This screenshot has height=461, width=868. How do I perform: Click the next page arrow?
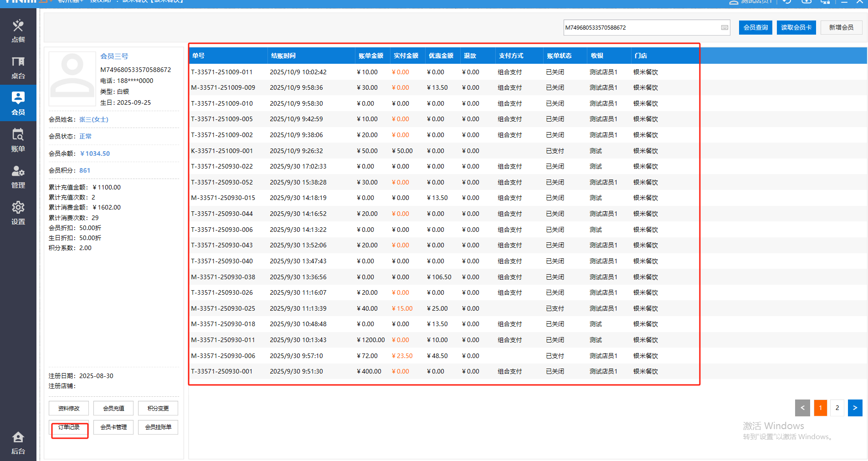click(855, 408)
